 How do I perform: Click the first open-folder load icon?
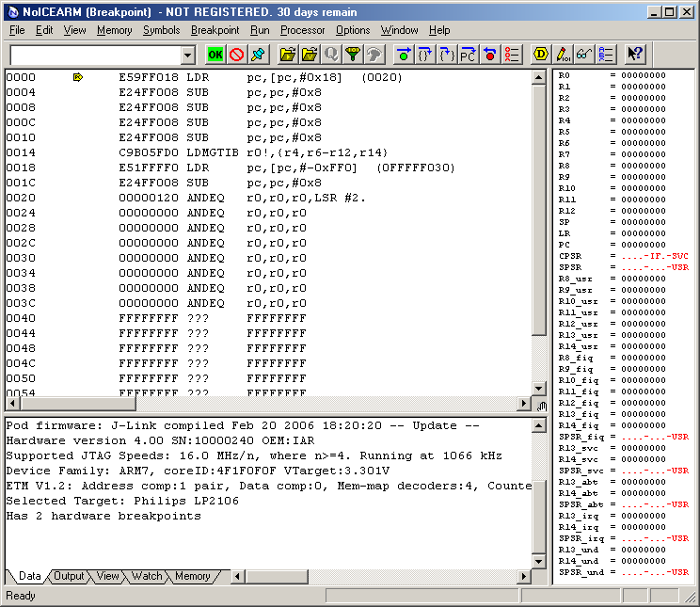pos(288,55)
